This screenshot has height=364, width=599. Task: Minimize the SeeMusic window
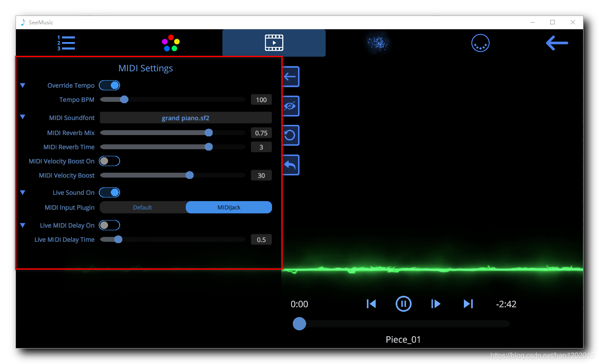point(533,22)
